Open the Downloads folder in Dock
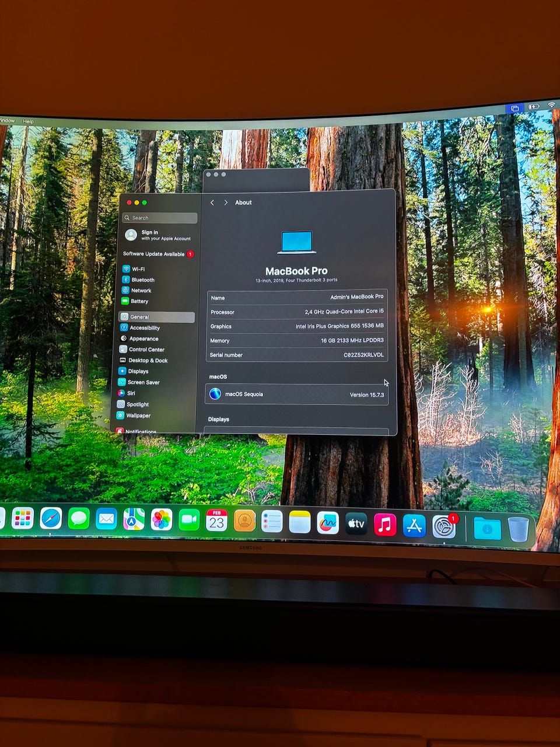Viewport: 560px width, 747px height. pyautogui.click(x=487, y=529)
